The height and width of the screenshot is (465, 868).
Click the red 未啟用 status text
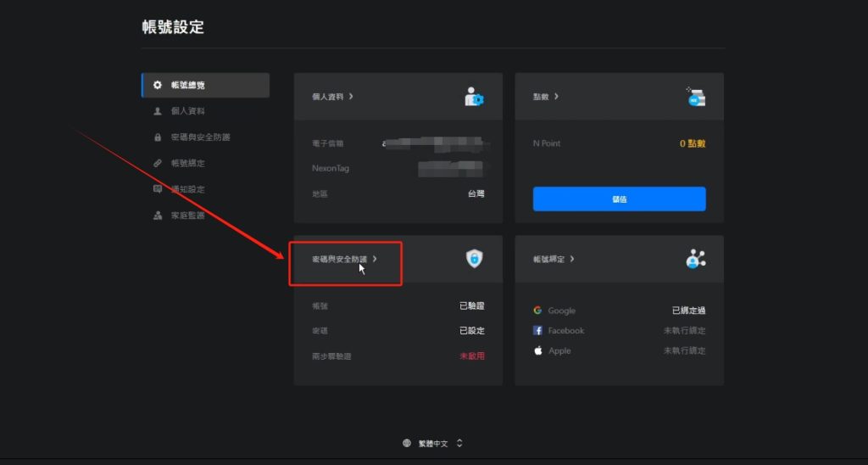[x=472, y=356]
